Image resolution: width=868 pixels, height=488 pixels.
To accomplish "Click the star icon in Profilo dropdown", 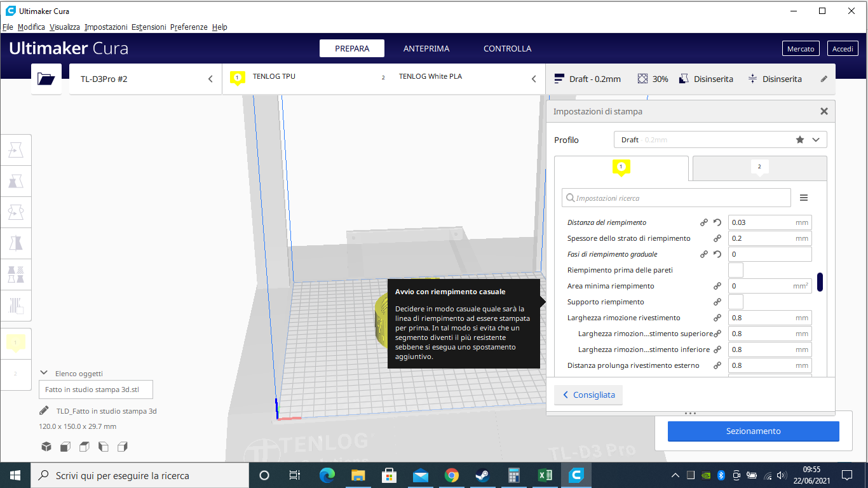I will click(x=800, y=140).
